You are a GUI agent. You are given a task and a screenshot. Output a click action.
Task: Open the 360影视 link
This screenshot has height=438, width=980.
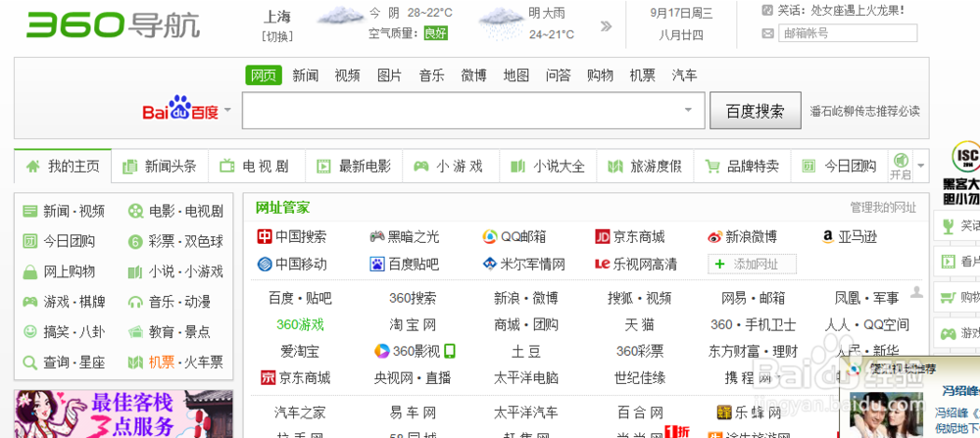[x=416, y=351]
